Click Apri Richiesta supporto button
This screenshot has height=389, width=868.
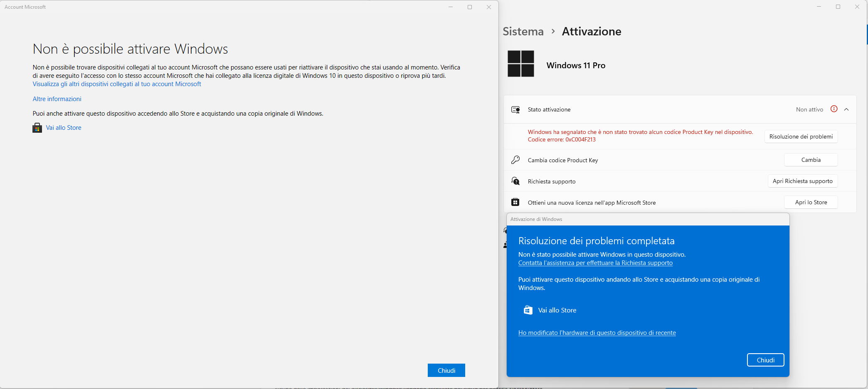pyautogui.click(x=803, y=181)
